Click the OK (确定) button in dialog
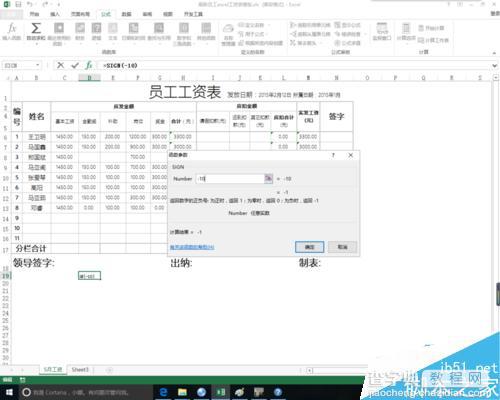Viewport: 500px width, 400px height. point(309,247)
